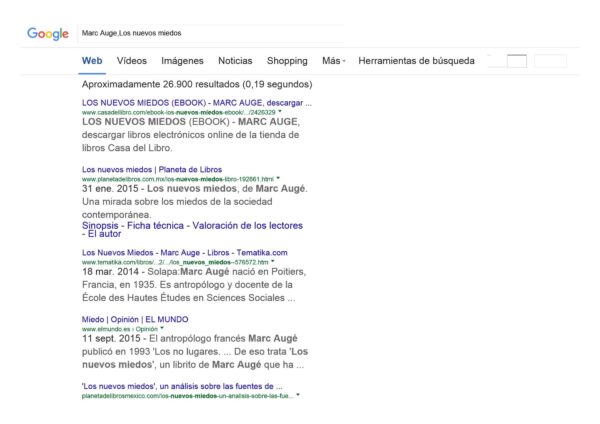Expand arrow next to planetadelibrosmexico.com URL
Image resolution: width=600 pixels, height=424 pixels.
[x=298, y=395]
